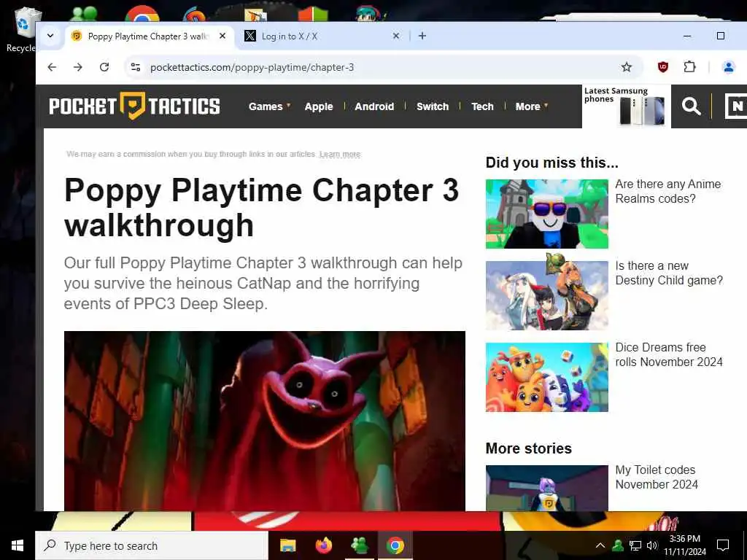Open the Extensions puzzle-piece menu
Image resolution: width=747 pixels, height=560 pixels.
(689, 67)
